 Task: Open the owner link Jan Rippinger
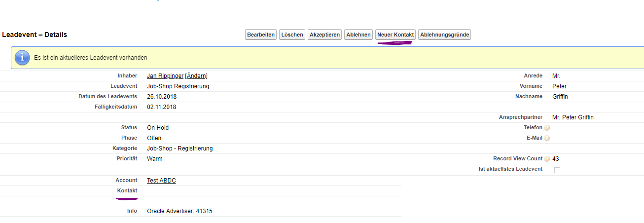tap(165, 76)
